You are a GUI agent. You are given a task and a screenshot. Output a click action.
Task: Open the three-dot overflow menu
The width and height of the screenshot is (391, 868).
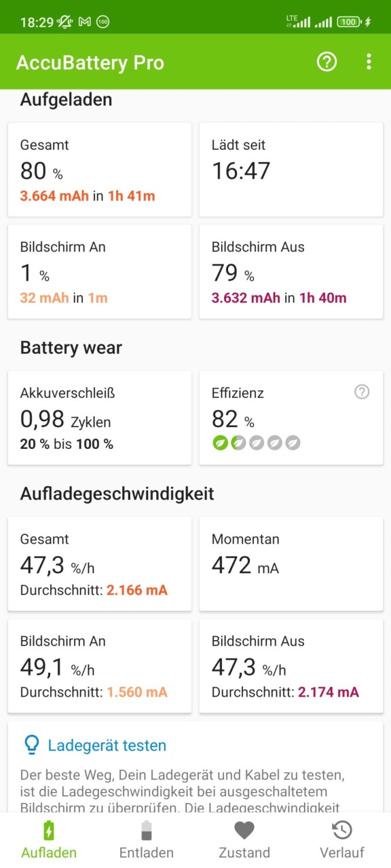369,62
